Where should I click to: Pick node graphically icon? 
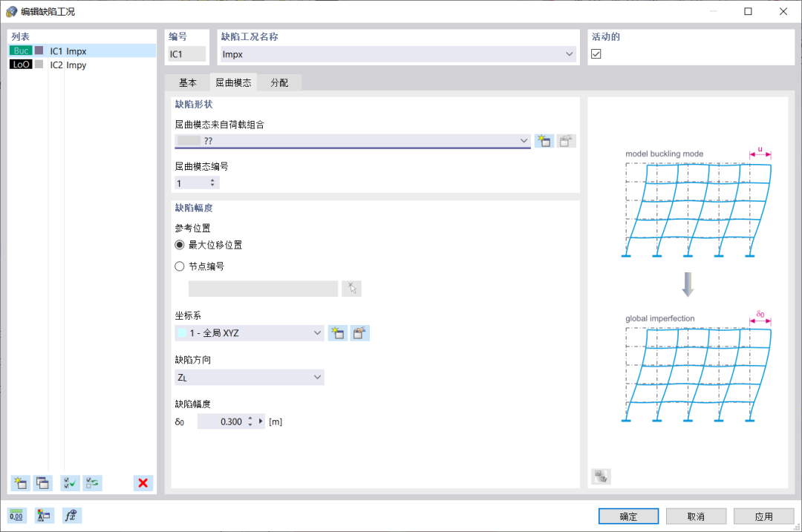352,288
